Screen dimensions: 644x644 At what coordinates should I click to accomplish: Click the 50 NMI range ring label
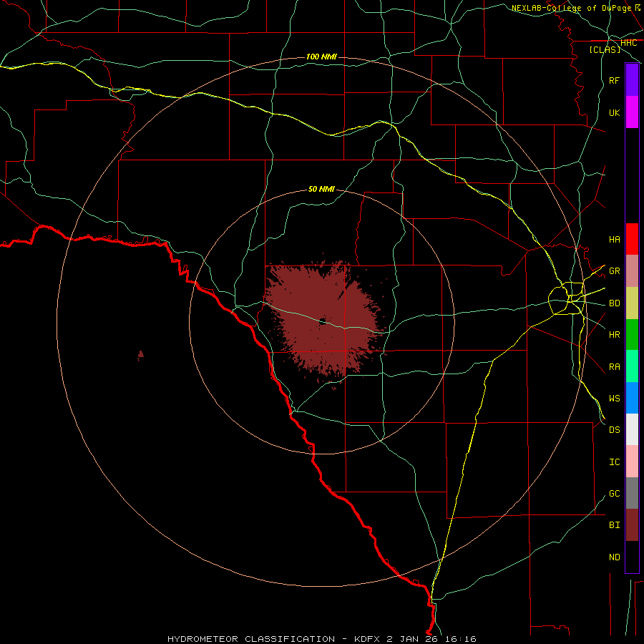click(321, 189)
